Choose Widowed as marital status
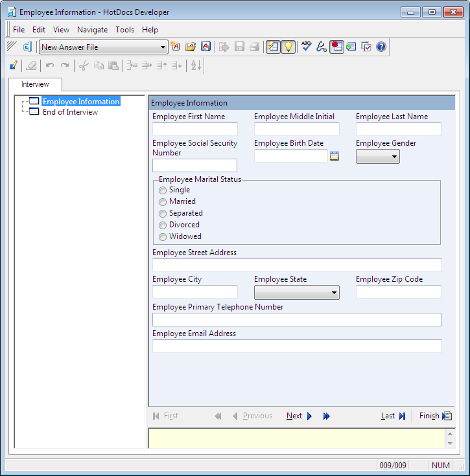Image resolution: width=470 pixels, height=476 pixels. click(x=163, y=237)
